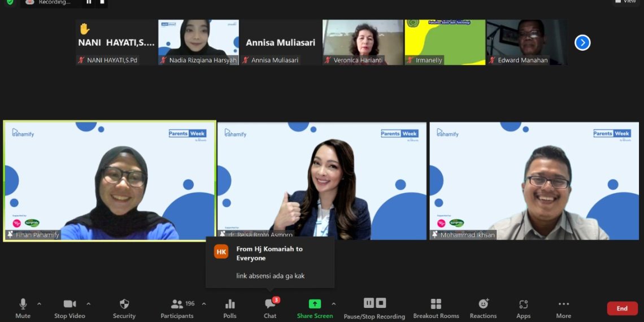The image size is (644, 322).
Task: Click muted mic icon beside Irmanelly
Action: (x=410, y=60)
